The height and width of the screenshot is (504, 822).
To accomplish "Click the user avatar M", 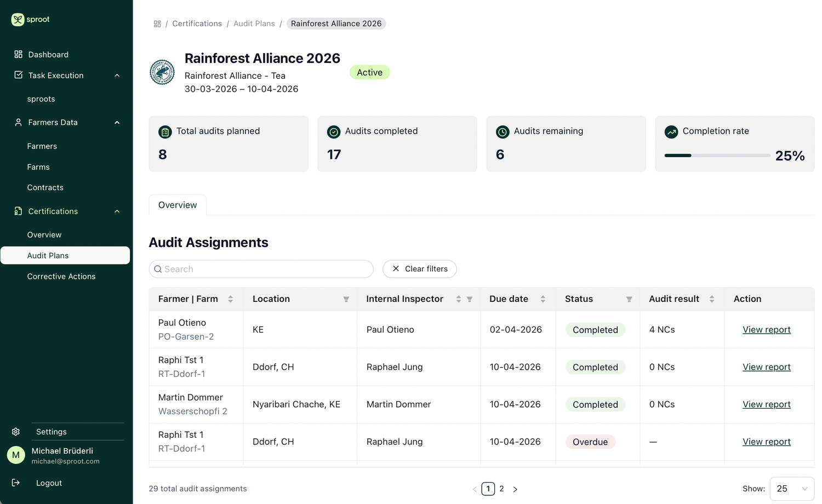I will tap(16, 455).
